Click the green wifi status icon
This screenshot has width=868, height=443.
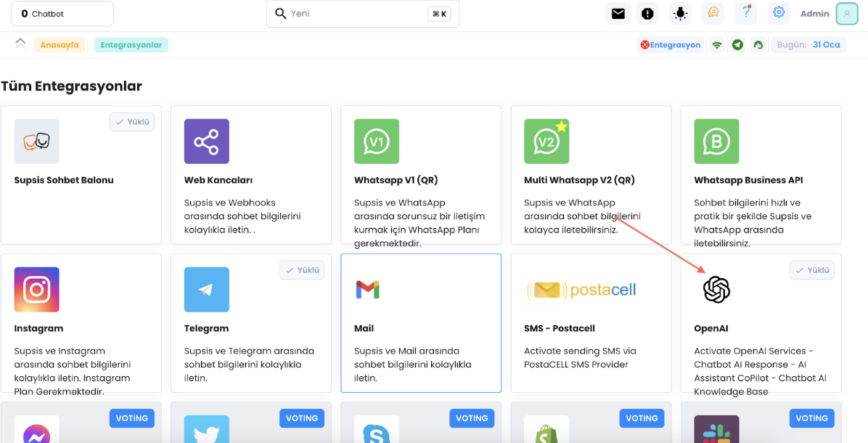tap(717, 45)
